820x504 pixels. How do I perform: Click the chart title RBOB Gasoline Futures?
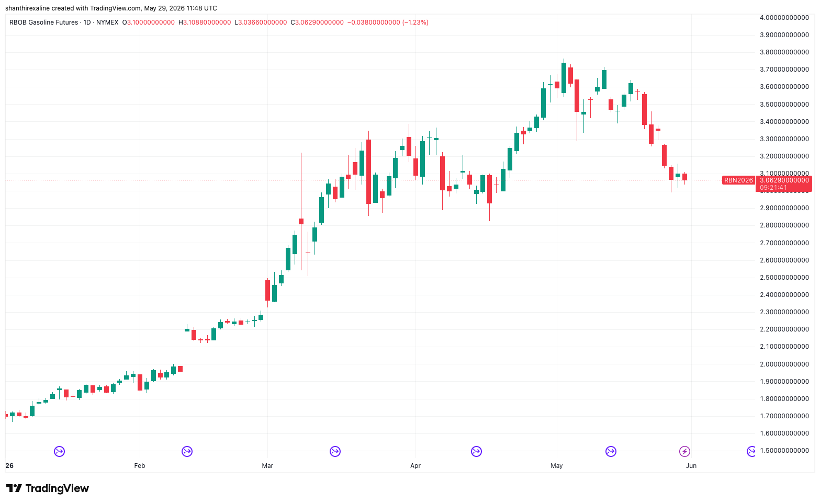click(43, 22)
